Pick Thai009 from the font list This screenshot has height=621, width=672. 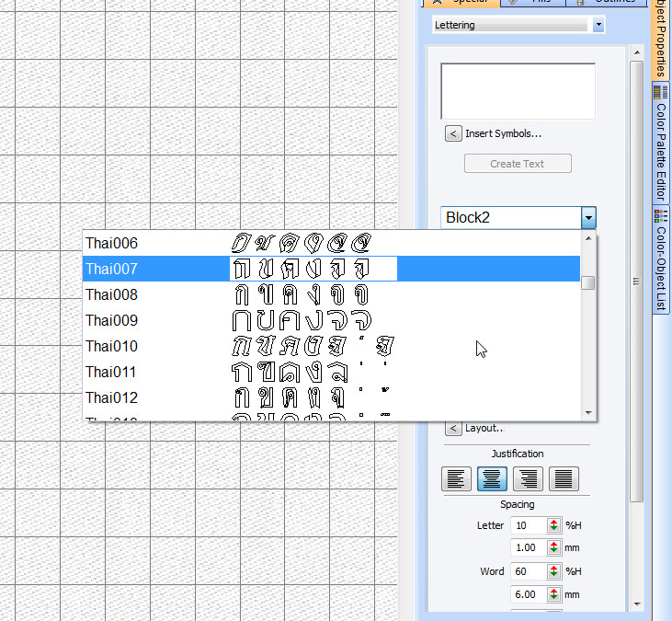(331, 320)
